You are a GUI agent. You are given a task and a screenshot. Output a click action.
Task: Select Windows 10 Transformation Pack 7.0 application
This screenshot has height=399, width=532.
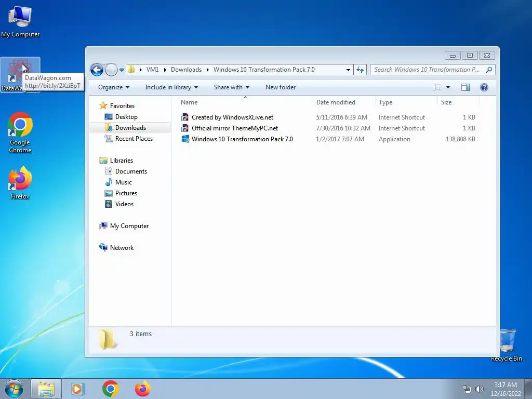coord(242,139)
